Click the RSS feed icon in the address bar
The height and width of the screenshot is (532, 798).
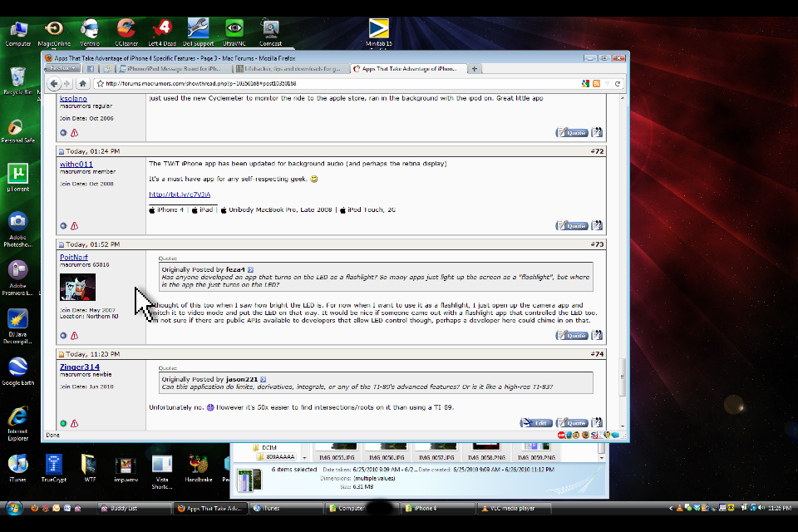[597, 83]
